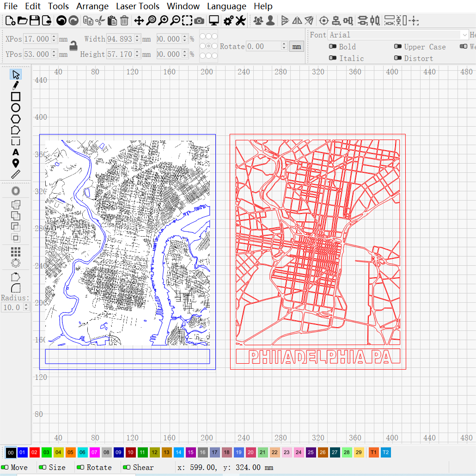Screen dimensions: 476x476
Task: Mirror selection horizontally icon
Action: pos(297,21)
